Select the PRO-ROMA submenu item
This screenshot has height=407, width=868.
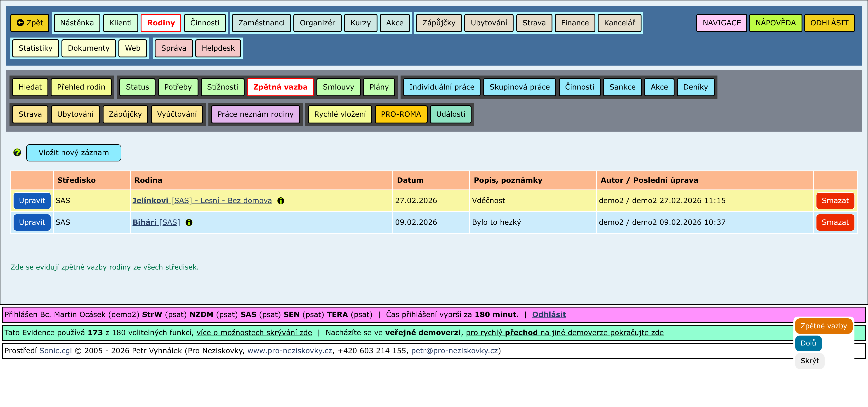[401, 114]
